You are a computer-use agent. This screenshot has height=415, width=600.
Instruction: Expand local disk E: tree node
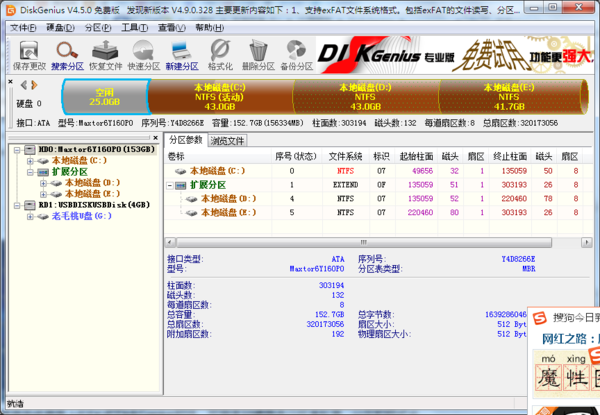43,194
